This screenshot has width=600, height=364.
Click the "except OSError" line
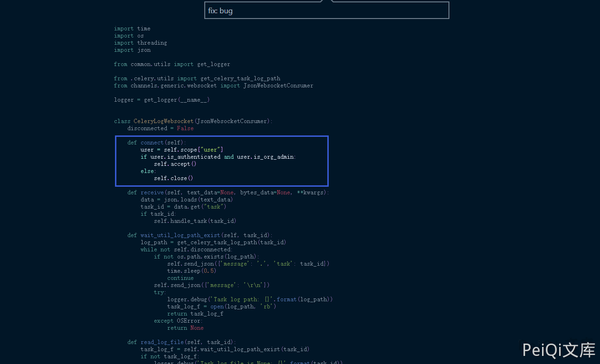(x=178, y=321)
